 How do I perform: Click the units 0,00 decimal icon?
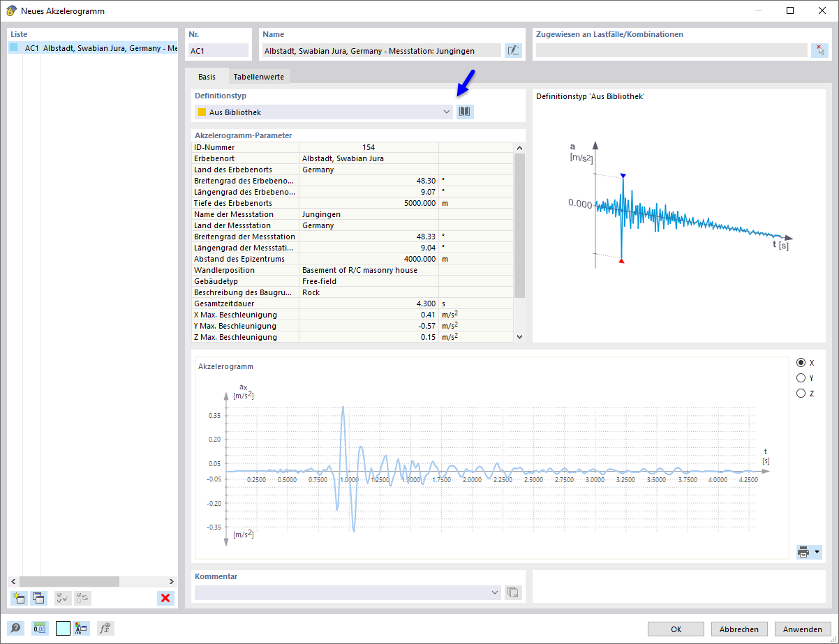click(x=40, y=628)
